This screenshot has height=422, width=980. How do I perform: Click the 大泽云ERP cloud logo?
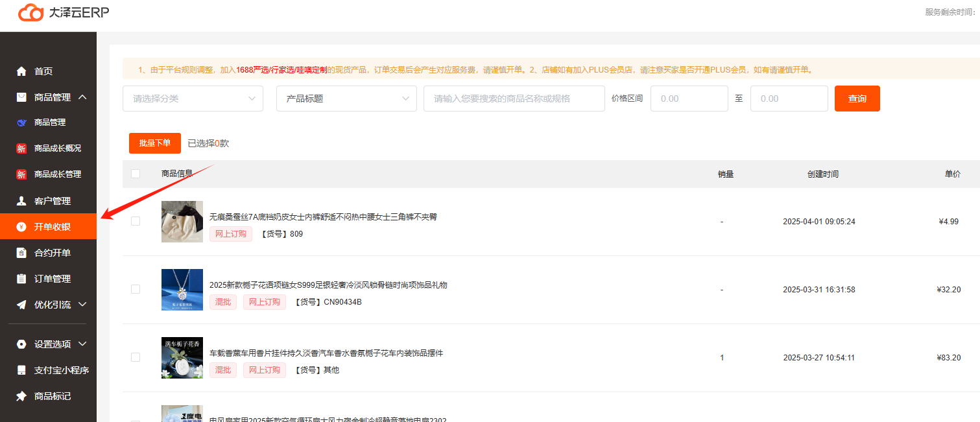30,12
